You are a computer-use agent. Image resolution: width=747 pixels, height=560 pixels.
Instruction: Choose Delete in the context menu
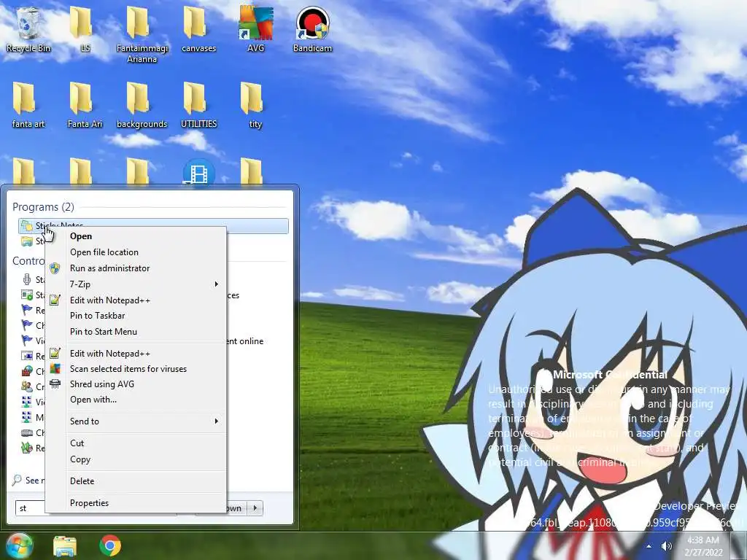pos(136,481)
